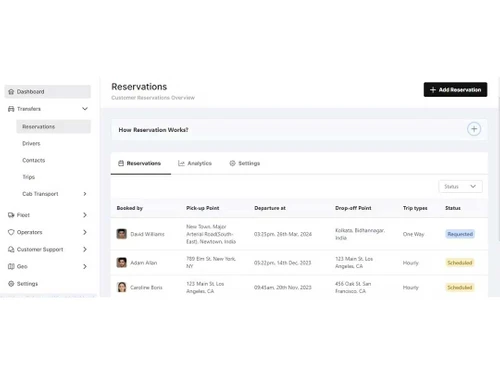This screenshot has width=500, height=375.
Task: Click the Fleet truck icon
Action: (x=11, y=215)
